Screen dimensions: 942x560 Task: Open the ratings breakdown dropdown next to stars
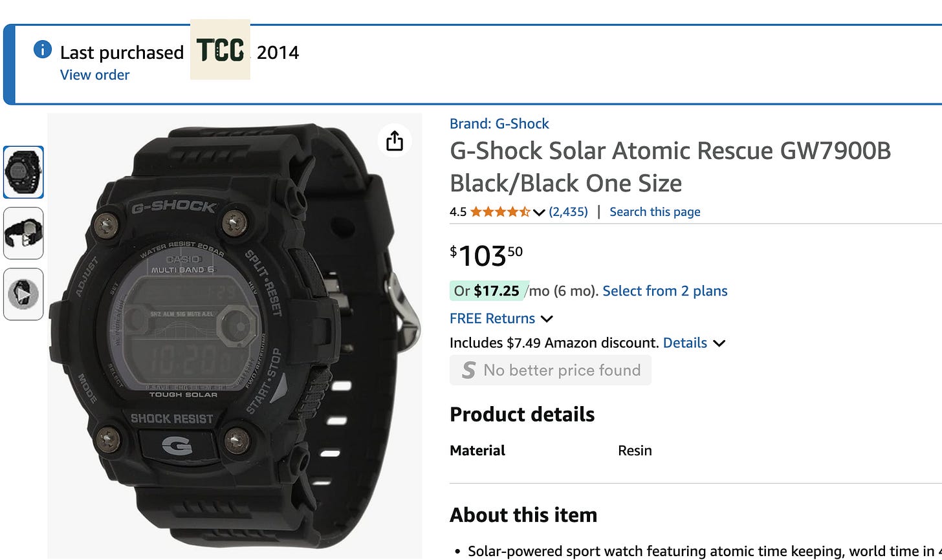point(539,212)
